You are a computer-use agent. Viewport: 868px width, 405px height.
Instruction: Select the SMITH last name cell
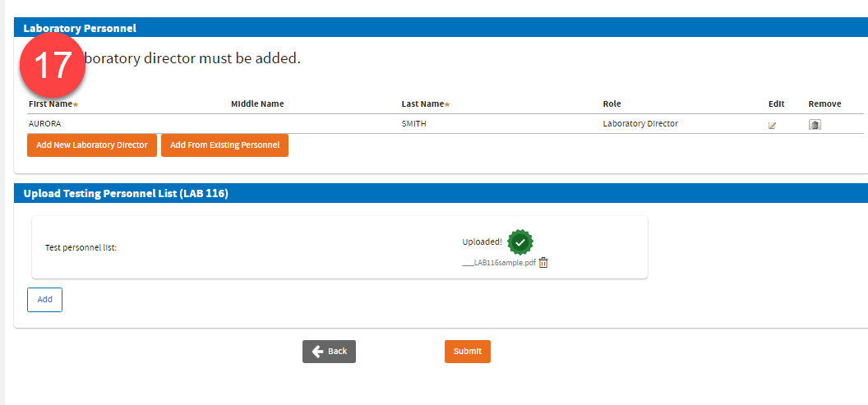[414, 124]
